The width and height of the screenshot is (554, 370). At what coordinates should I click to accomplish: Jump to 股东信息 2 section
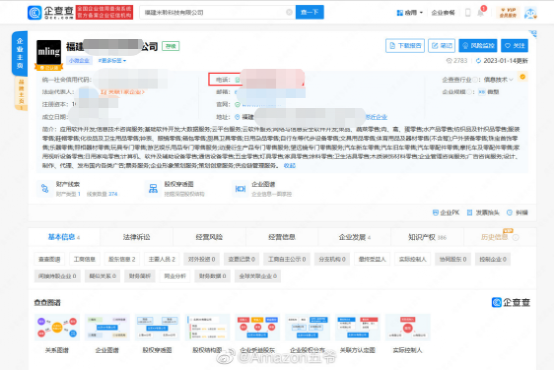[122, 259]
